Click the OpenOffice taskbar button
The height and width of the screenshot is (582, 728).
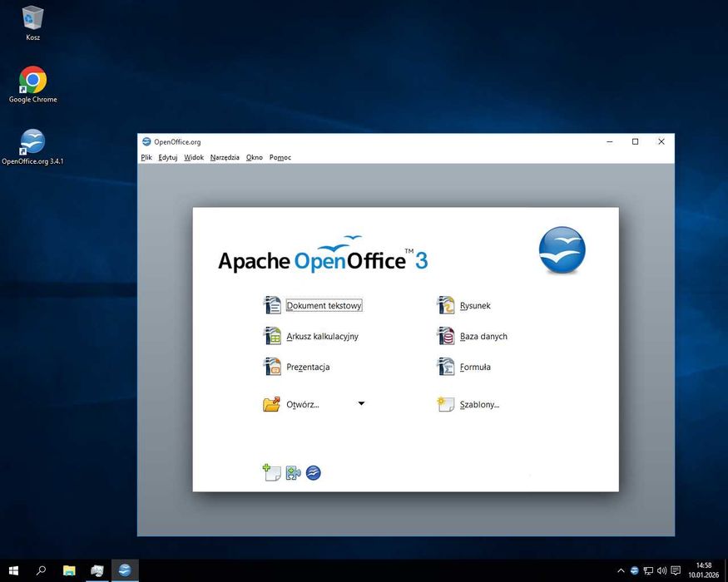tap(125, 570)
